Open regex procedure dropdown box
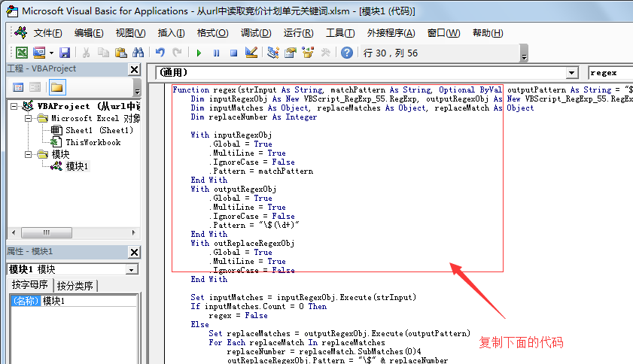 point(611,73)
